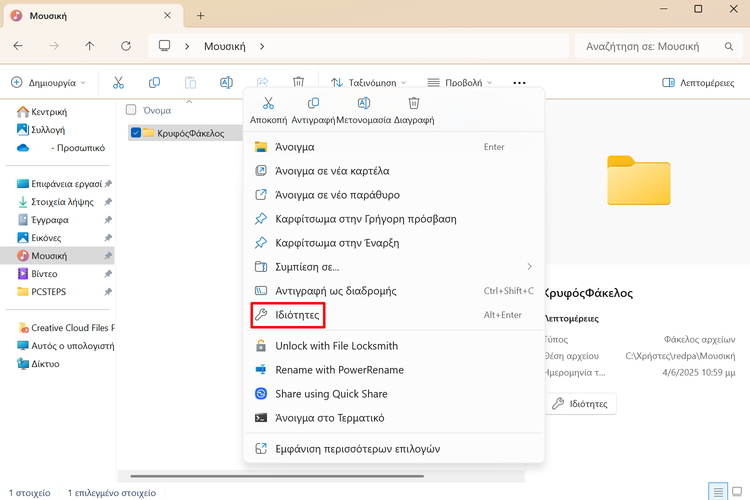Select Άνοιγμα in the context menu
Image resolution: width=750 pixels, height=500 pixels.
point(395,147)
